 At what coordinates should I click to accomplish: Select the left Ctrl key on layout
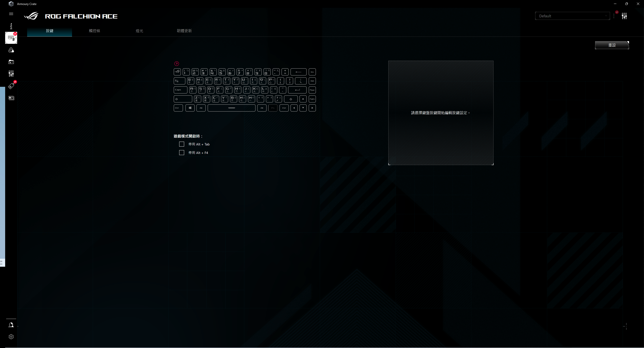point(178,108)
